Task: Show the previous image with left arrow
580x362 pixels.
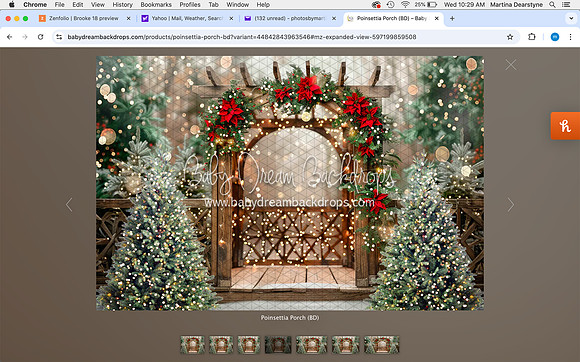Action: [x=69, y=204]
